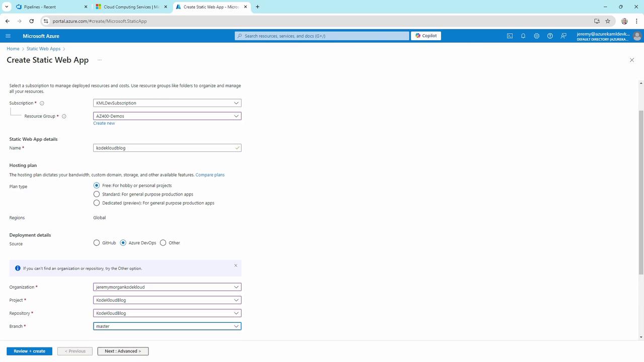Select the Dedicated (preview) plan radio
This screenshot has width=644, height=362.
tap(97, 203)
